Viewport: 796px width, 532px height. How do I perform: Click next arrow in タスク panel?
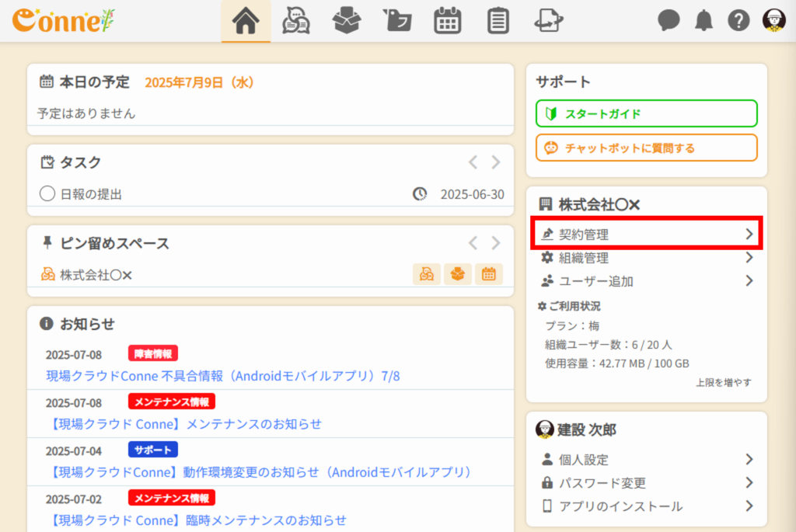[496, 162]
